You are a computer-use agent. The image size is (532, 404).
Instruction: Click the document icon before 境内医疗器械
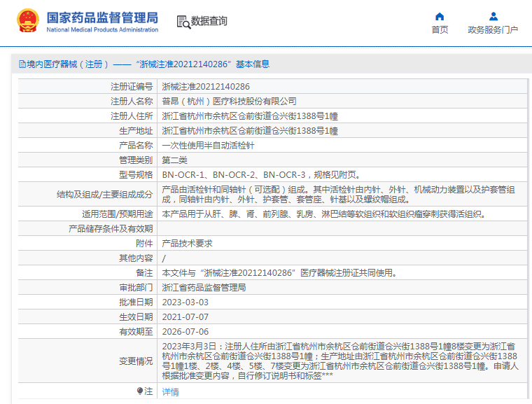coord(22,64)
